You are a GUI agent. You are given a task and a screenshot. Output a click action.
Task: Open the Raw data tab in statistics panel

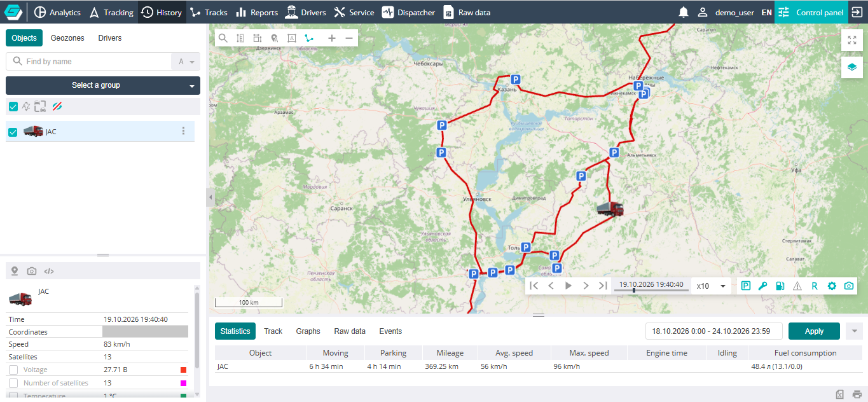(x=350, y=331)
